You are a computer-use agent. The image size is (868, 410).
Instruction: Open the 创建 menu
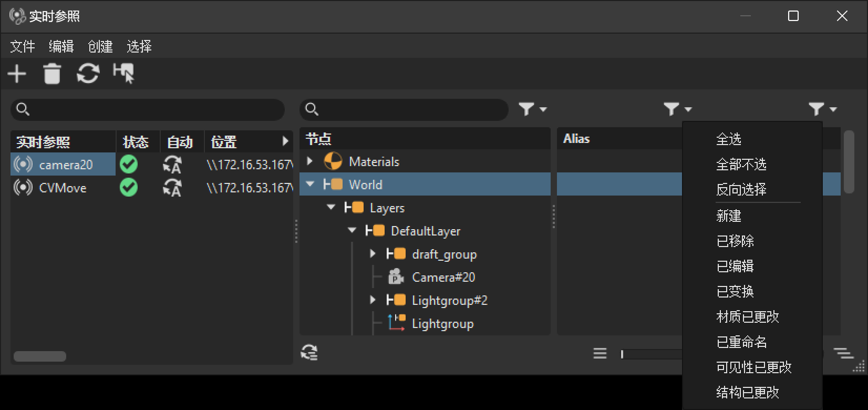tap(100, 46)
